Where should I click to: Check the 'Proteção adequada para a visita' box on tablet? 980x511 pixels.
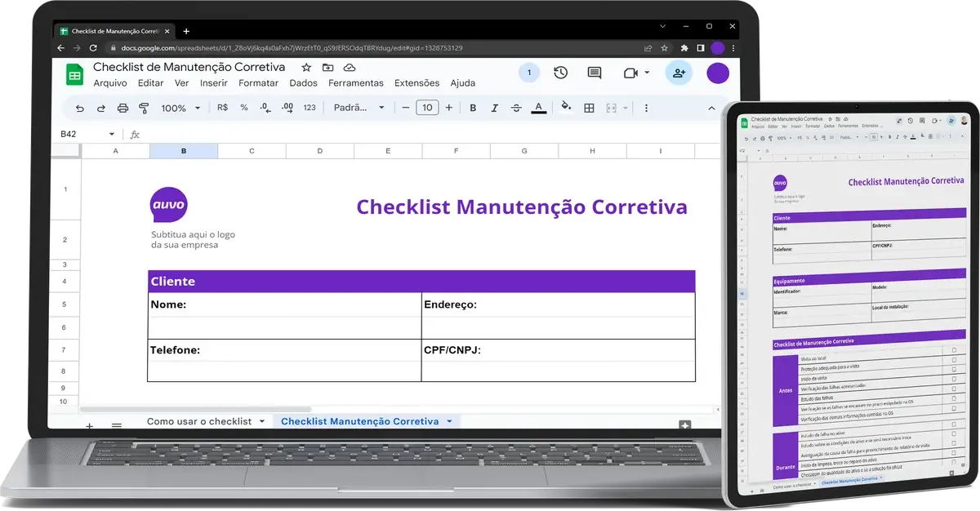click(x=954, y=358)
